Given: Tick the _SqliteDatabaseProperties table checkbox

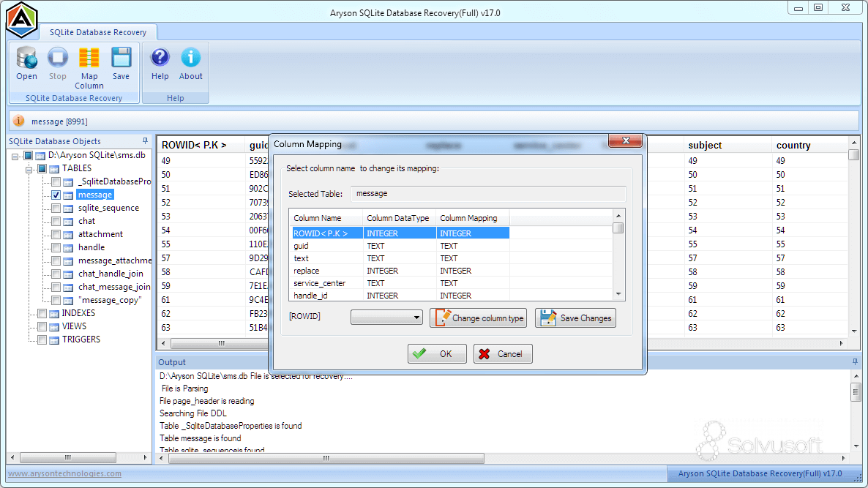Looking at the screenshot, I should point(56,181).
